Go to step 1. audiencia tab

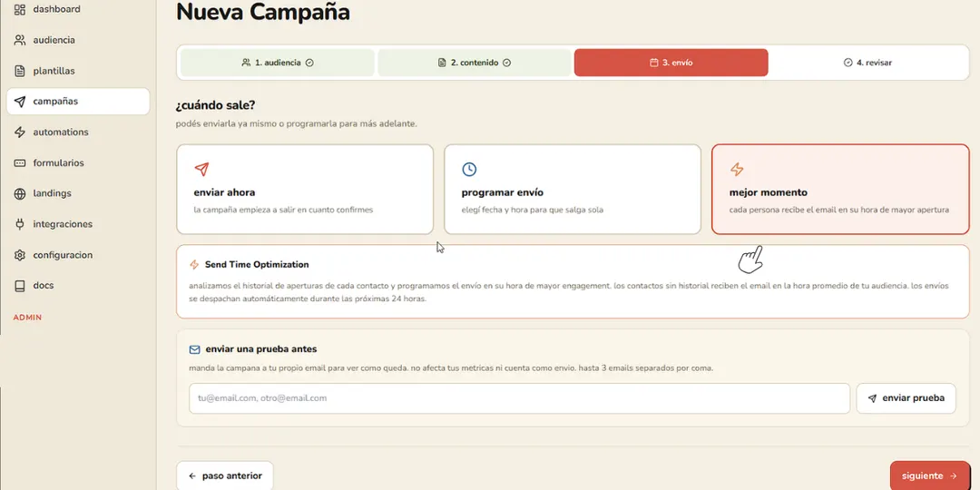pos(278,63)
